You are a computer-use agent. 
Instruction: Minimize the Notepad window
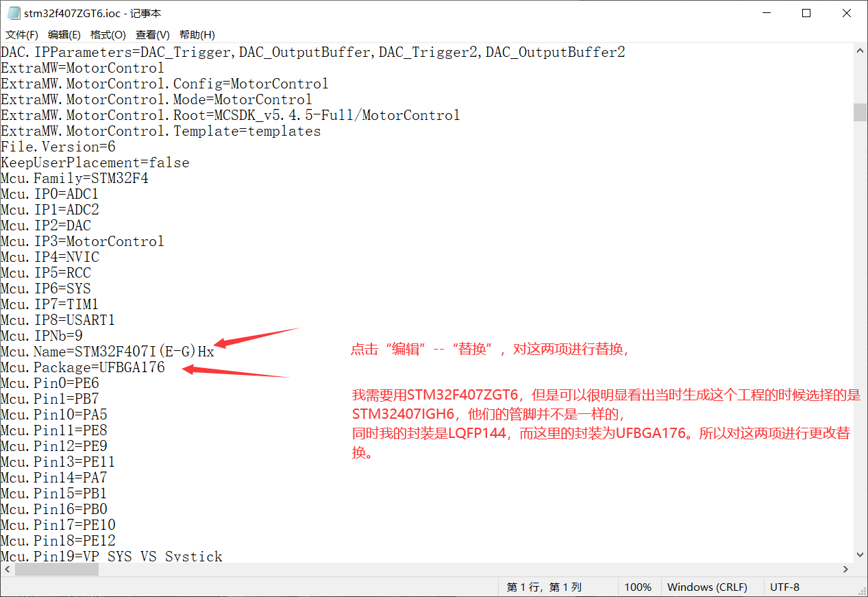(x=767, y=13)
